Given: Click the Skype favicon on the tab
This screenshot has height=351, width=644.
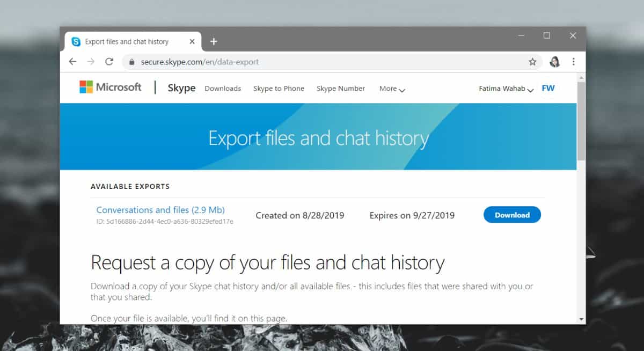Looking at the screenshot, I should (76, 42).
